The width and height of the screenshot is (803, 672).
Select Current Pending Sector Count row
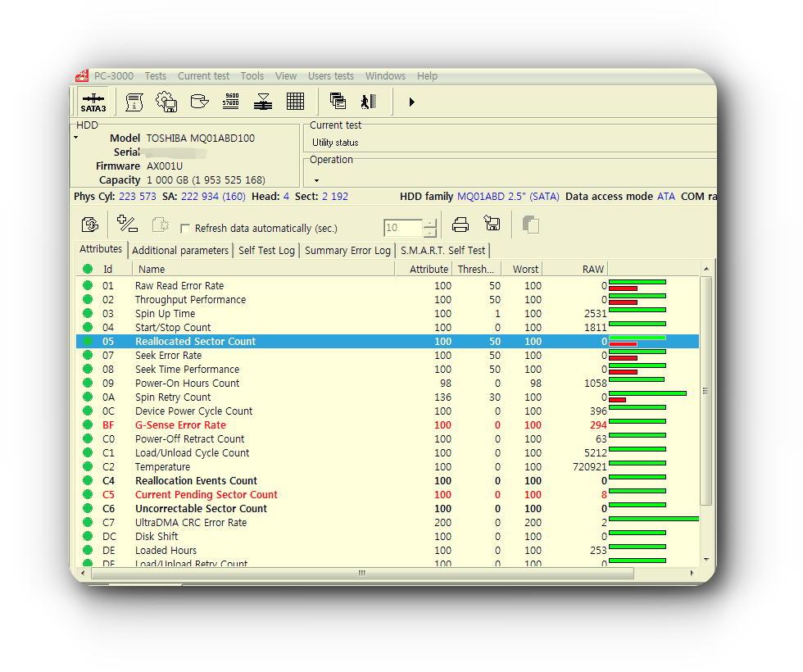point(388,494)
